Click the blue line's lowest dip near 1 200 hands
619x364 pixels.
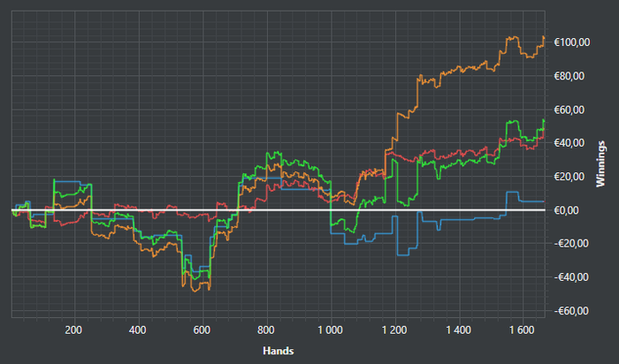(x=403, y=255)
